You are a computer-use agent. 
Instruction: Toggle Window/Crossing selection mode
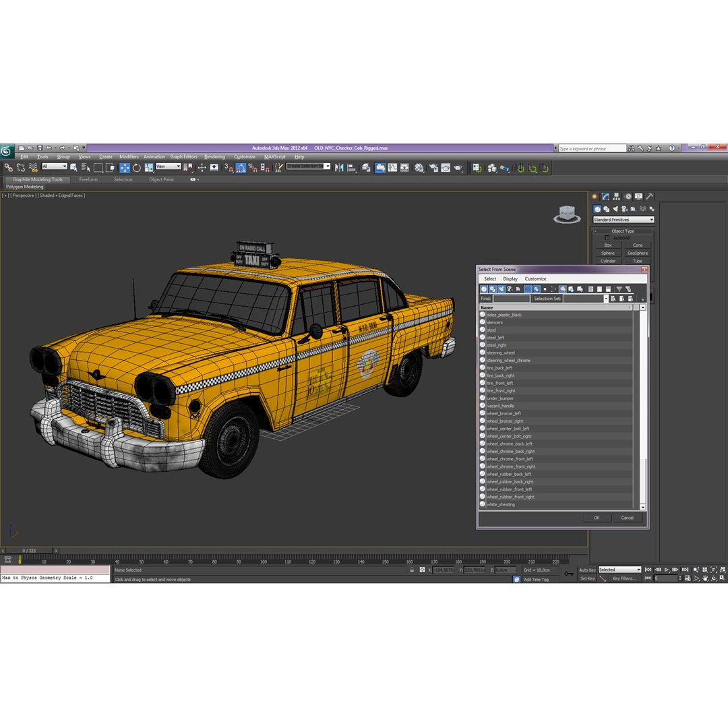(110, 168)
